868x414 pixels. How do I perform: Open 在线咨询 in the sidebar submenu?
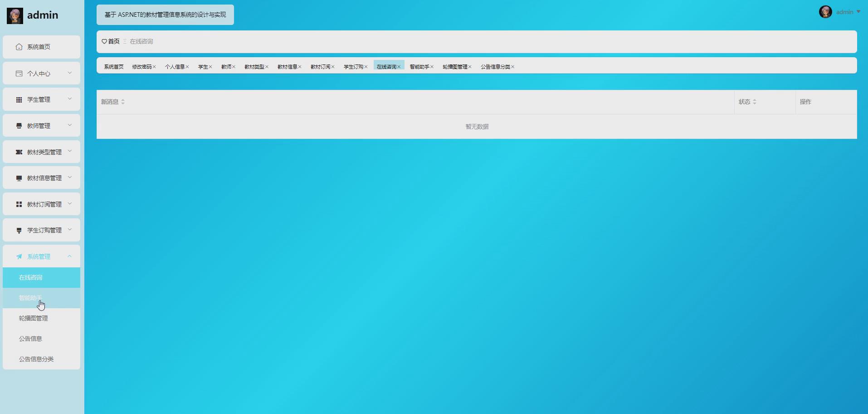42,277
